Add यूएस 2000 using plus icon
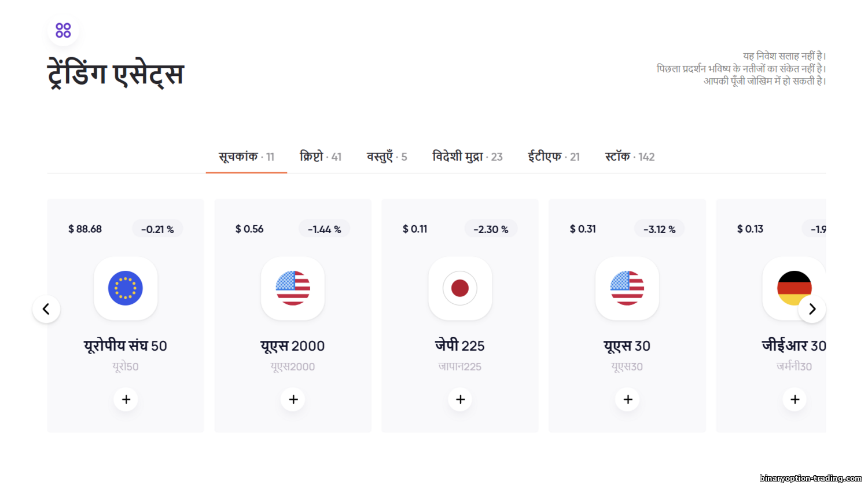868x489 pixels. click(293, 399)
